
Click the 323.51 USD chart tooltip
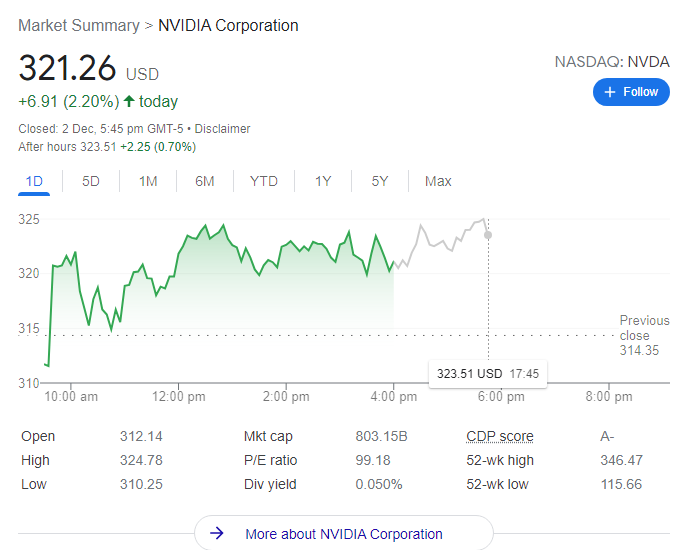488,373
